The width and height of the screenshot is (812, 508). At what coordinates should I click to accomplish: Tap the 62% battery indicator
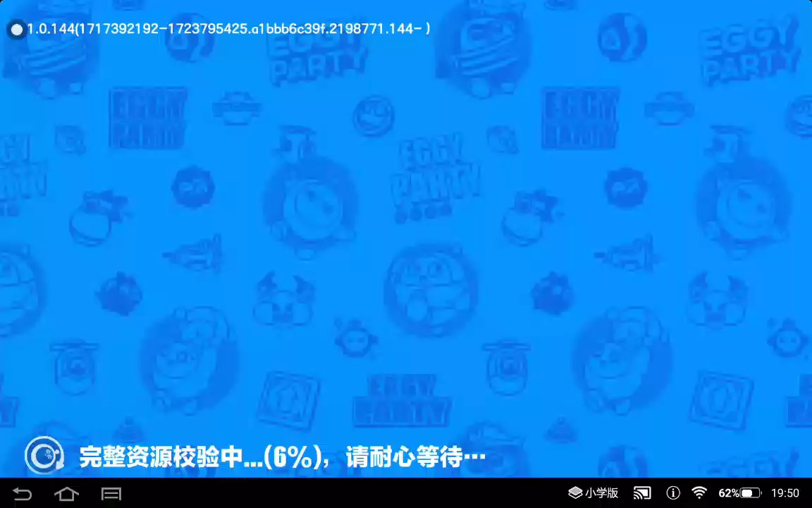[739, 492]
